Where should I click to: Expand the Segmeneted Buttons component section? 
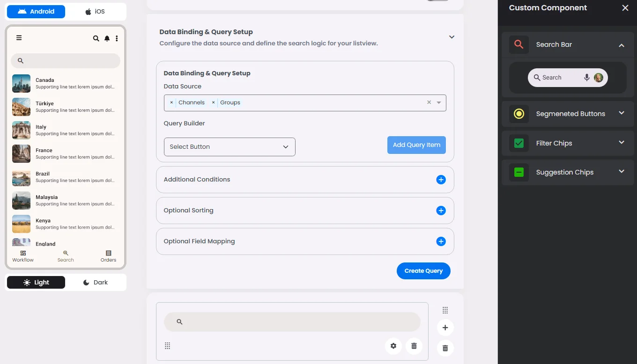click(x=622, y=113)
